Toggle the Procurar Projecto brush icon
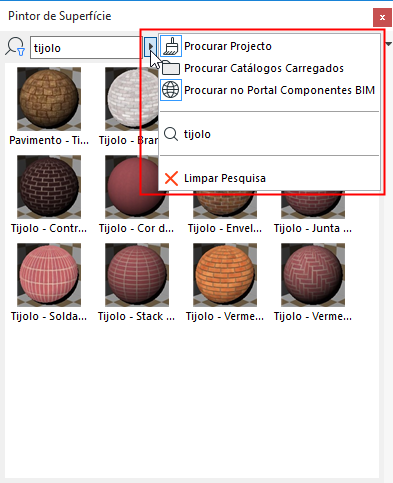Screen dimensions: 393x483 click(x=171, y=46)
